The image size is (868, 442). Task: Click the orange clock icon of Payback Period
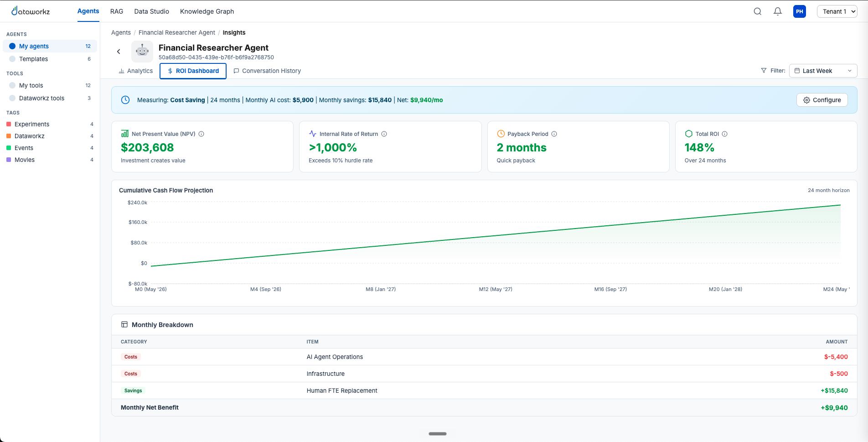501,134
